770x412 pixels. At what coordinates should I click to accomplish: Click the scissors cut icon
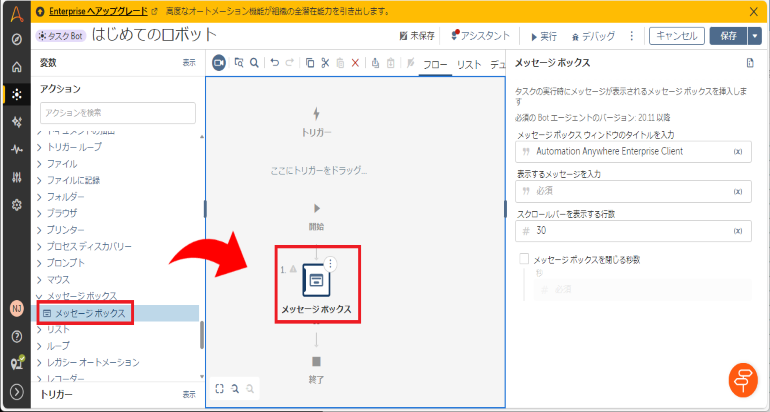[x=325, y=63]
